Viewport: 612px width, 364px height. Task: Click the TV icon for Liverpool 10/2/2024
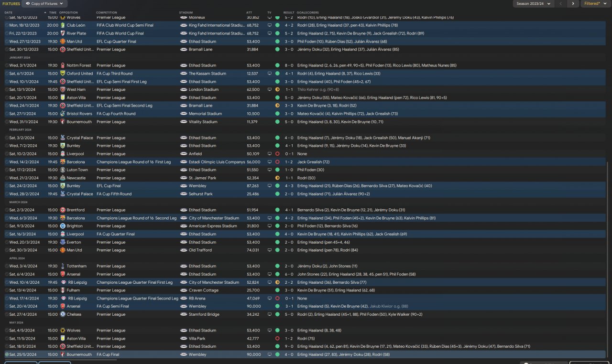(x=269, y=154)
